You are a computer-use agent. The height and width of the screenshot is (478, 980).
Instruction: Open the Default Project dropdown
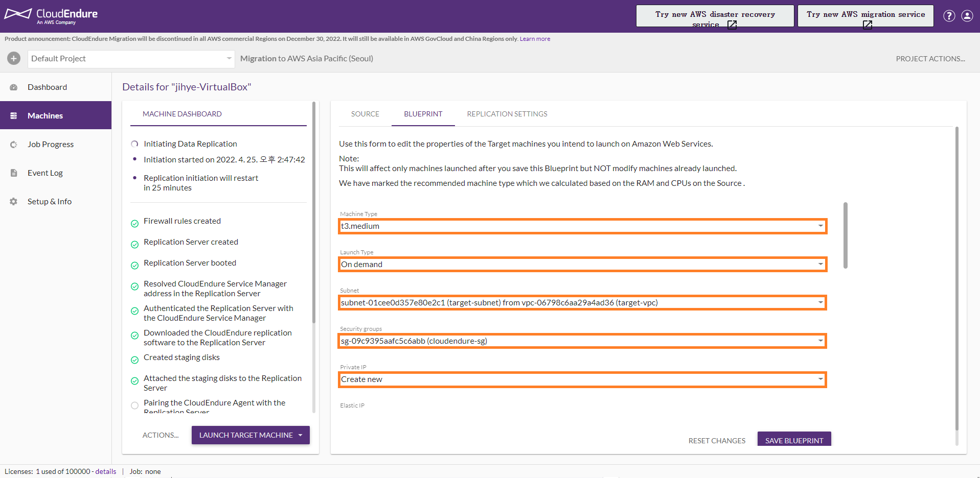[x=131, y=59]
